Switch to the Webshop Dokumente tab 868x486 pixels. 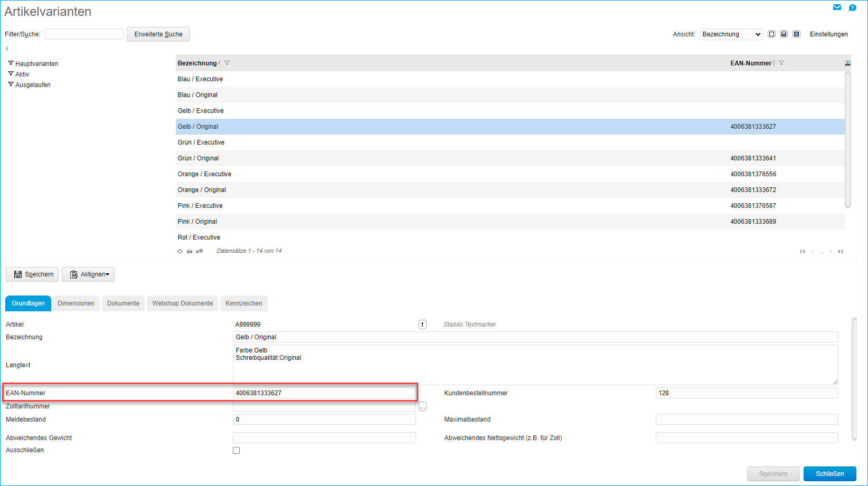[x=183, y=303]
